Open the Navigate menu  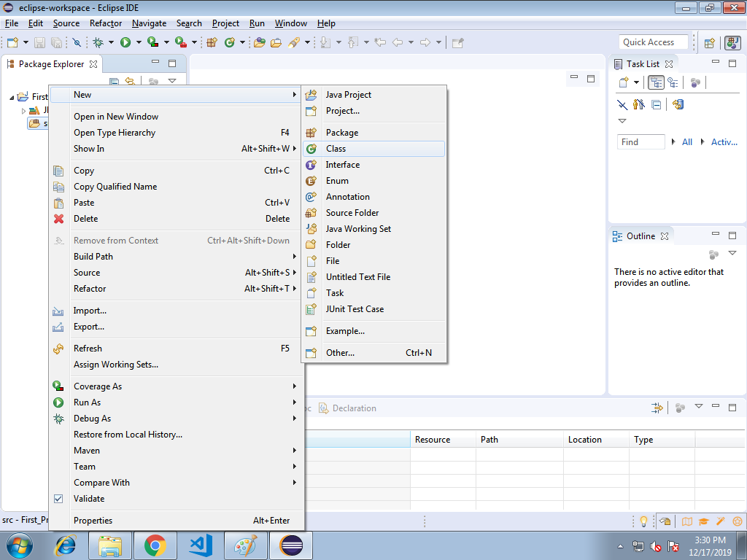point(149,23)
